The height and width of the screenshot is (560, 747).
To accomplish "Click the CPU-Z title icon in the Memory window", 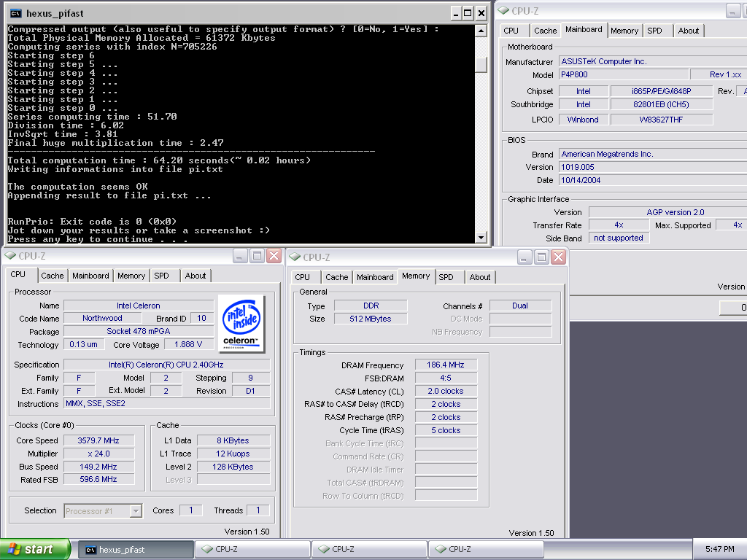I will [295, 257].
